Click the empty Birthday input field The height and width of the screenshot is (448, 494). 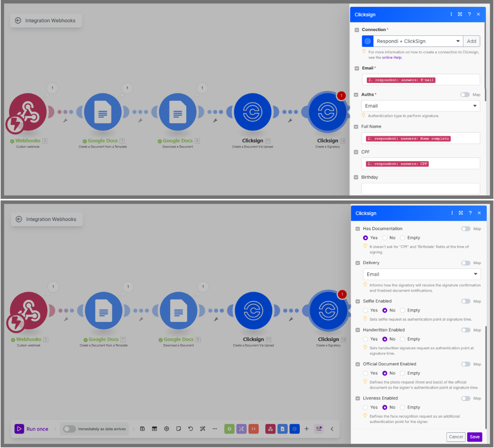coord(420,188)
